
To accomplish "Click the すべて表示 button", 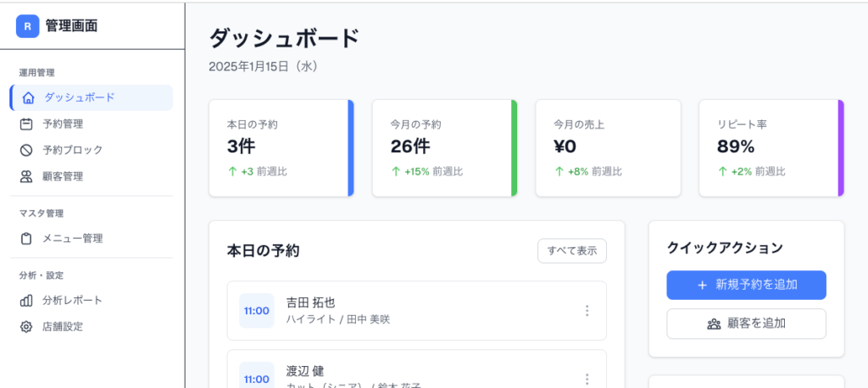I will [x=571, y=251].
